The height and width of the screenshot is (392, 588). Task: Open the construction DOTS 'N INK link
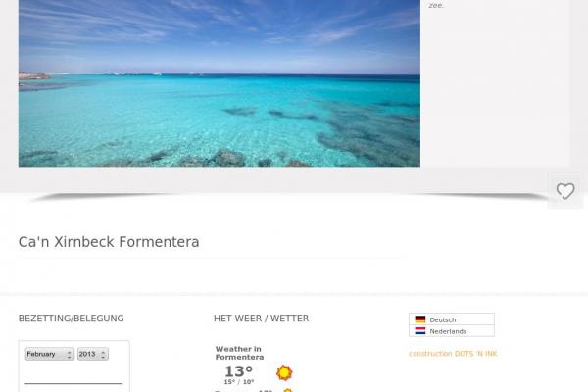click(453, 354)
